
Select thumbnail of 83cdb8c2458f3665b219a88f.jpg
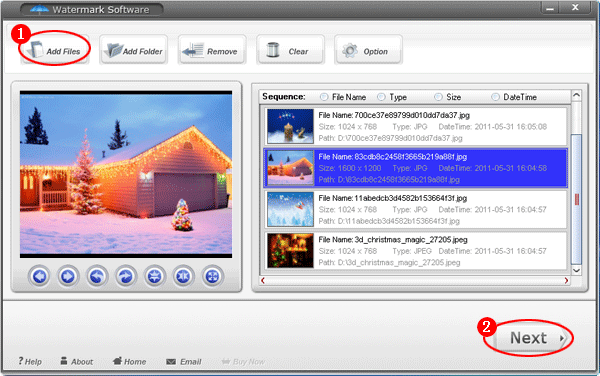point(290,168)
